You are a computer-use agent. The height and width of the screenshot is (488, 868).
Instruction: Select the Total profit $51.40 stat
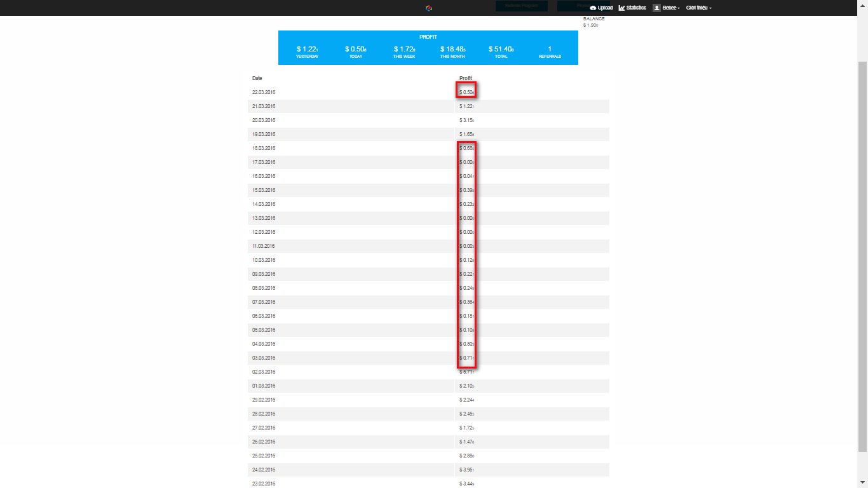click(501, 50)
